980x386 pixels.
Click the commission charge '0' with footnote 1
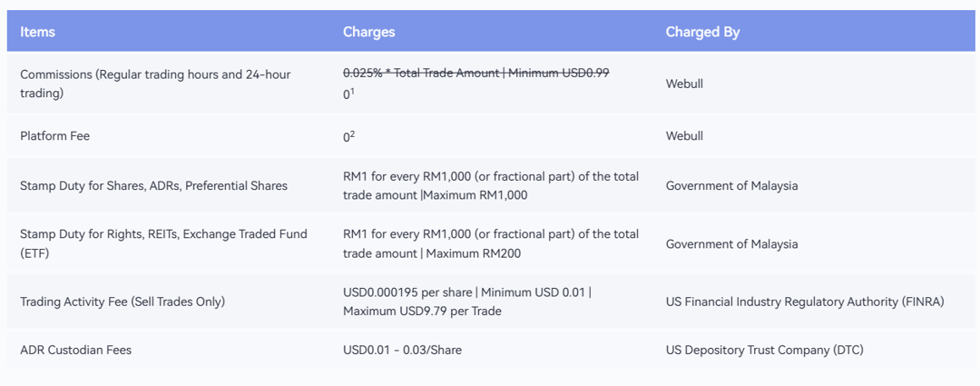pyautogui.click(x=348, y=93)
